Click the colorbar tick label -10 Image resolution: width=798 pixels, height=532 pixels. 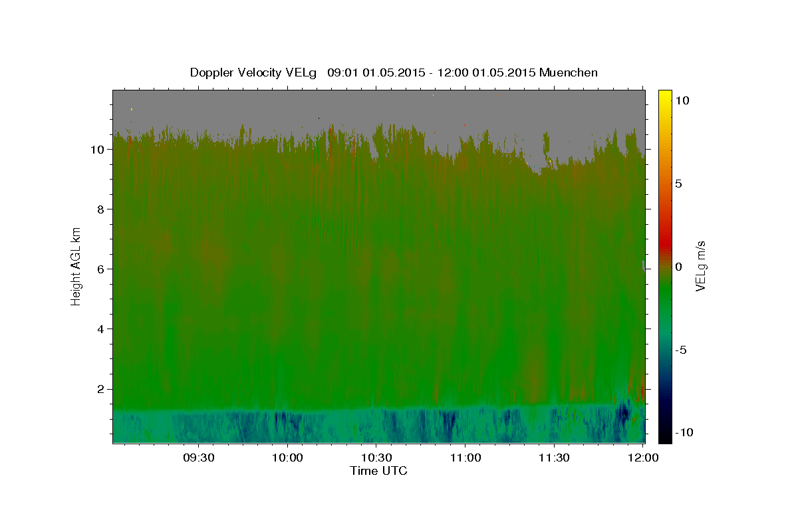click(683, 433)
